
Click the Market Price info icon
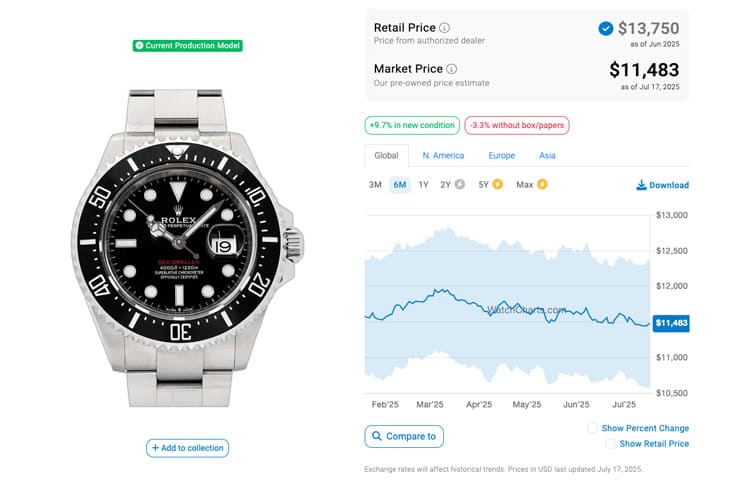pyautogui.click(x=452, y=69)
